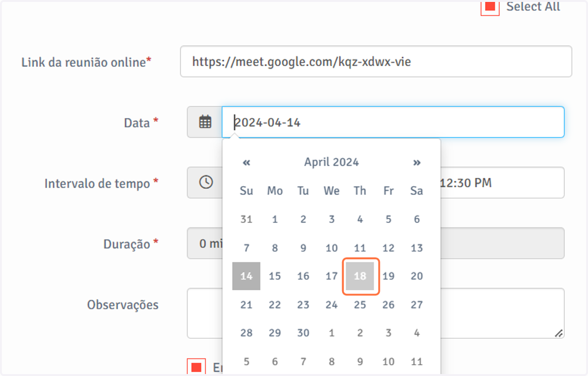Focus the Data field showing 2024-04-14
The image size is (588, 376).
point(393,122)
